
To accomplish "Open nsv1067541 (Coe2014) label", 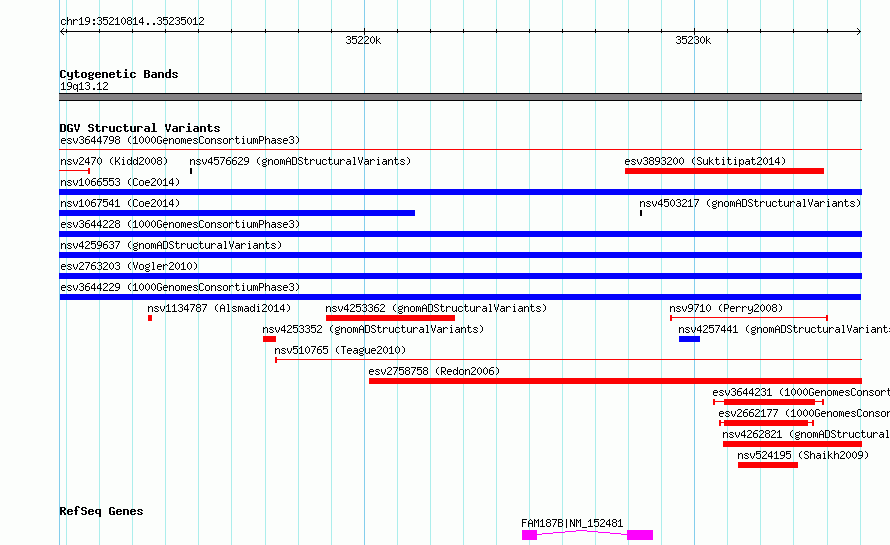I will 120,203.
